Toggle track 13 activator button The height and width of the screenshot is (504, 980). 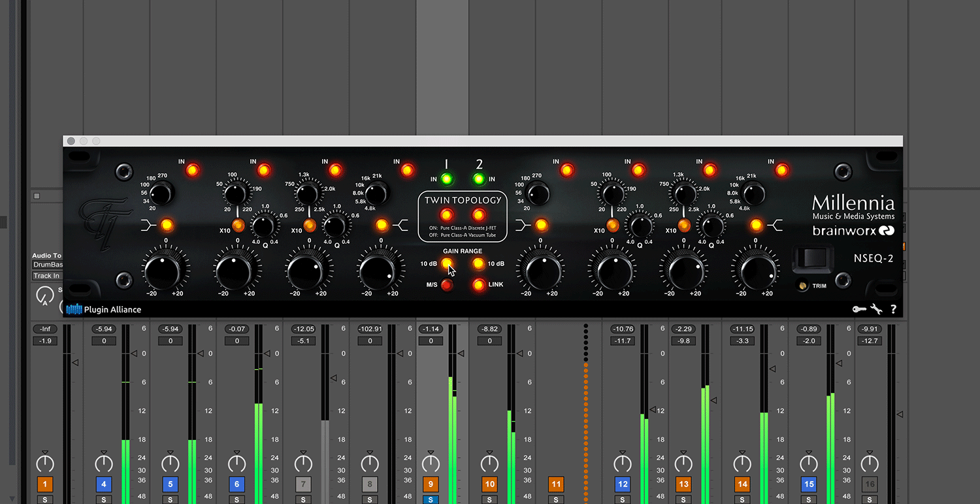click(x=683, y=484)
